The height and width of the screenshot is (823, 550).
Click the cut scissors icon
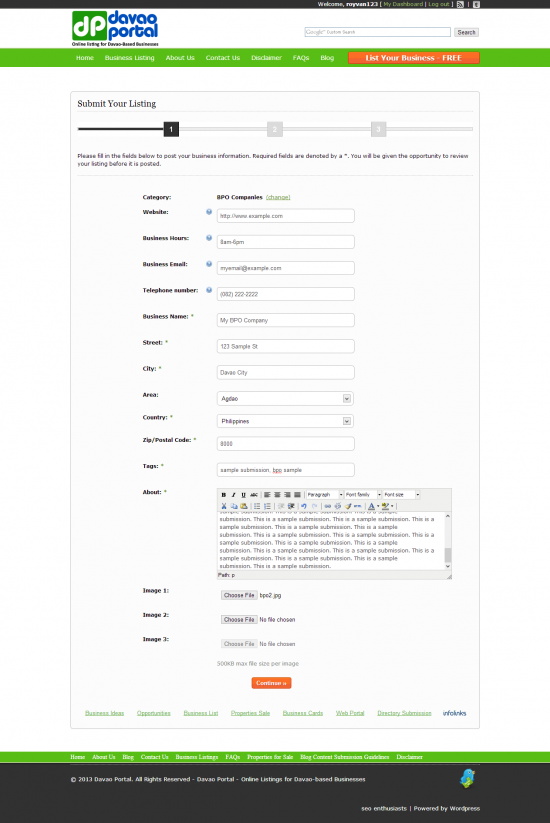[x=224, y=506]
